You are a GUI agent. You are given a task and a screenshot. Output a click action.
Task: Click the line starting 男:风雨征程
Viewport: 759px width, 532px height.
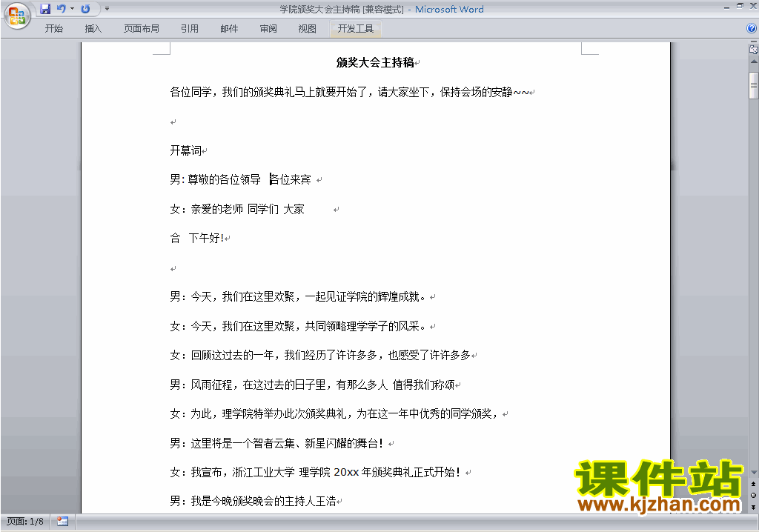pyautogui.click(x=312, y=385)
